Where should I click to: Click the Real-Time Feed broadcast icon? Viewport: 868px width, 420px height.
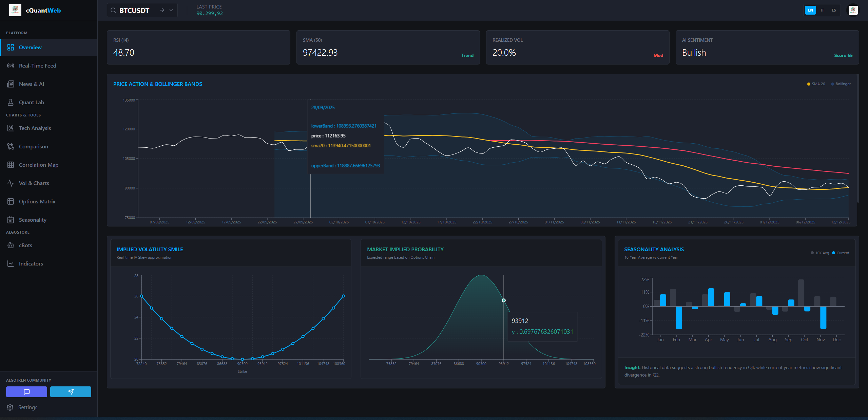coord(11,66)
